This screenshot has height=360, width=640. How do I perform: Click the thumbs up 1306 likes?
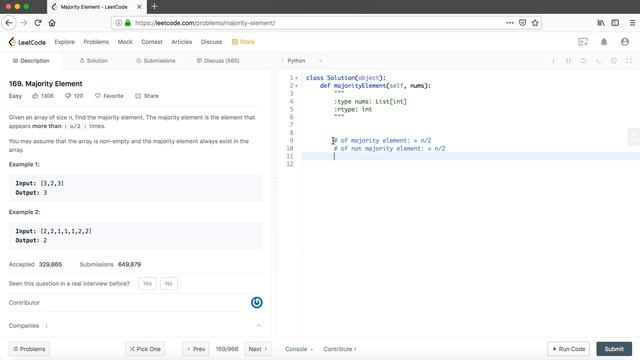coord(43,96)
